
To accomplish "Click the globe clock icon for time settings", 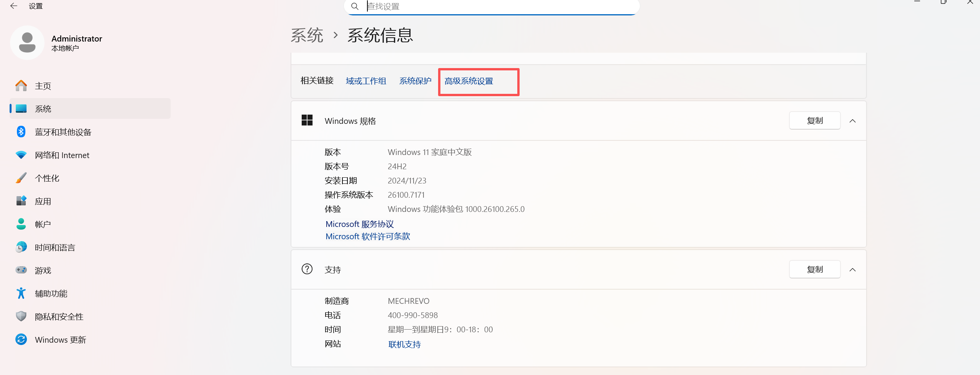I will 21,247.
